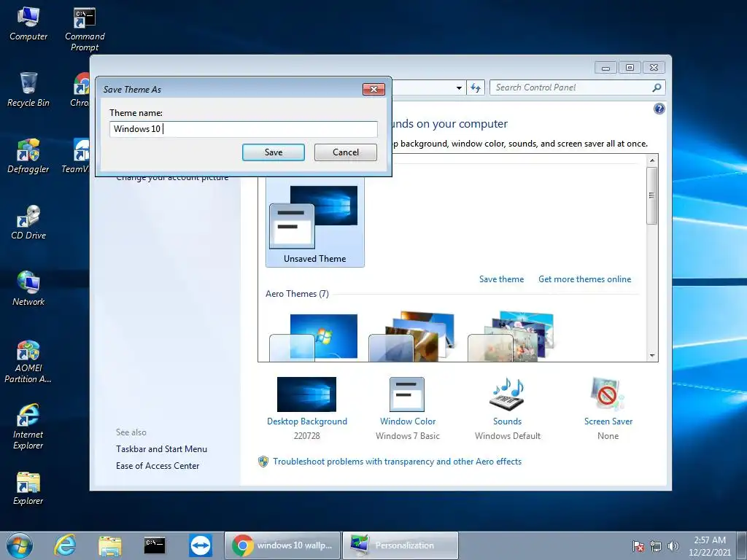This screenshot has height=560, width=747.
Task: Click the Theme name text field
Action: [x=244, y=129]
